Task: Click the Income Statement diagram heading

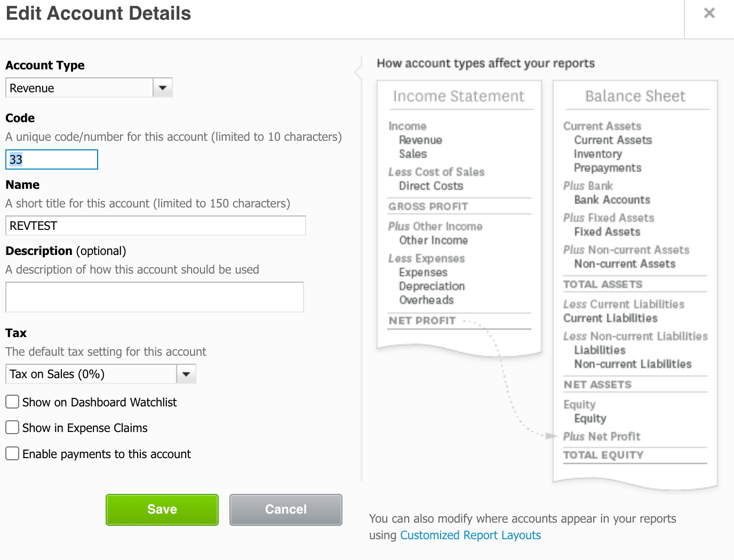Action: (x=459, y=96)
